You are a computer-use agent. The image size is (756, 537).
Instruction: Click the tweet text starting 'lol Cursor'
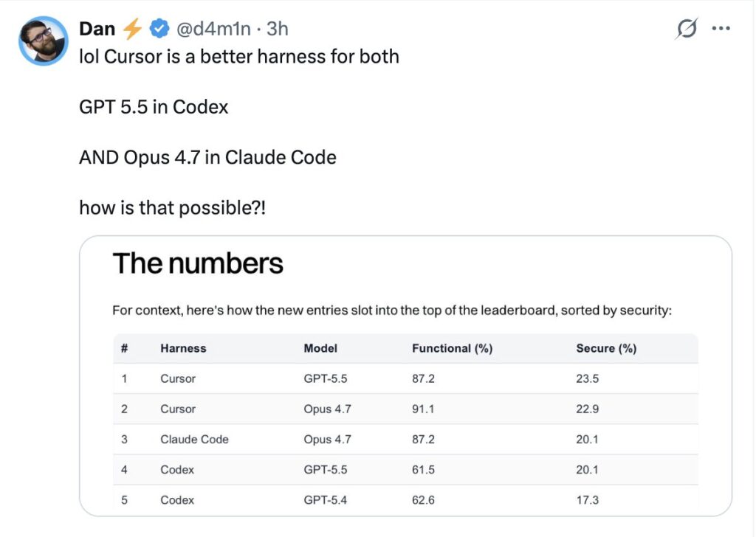click(238, 57)
